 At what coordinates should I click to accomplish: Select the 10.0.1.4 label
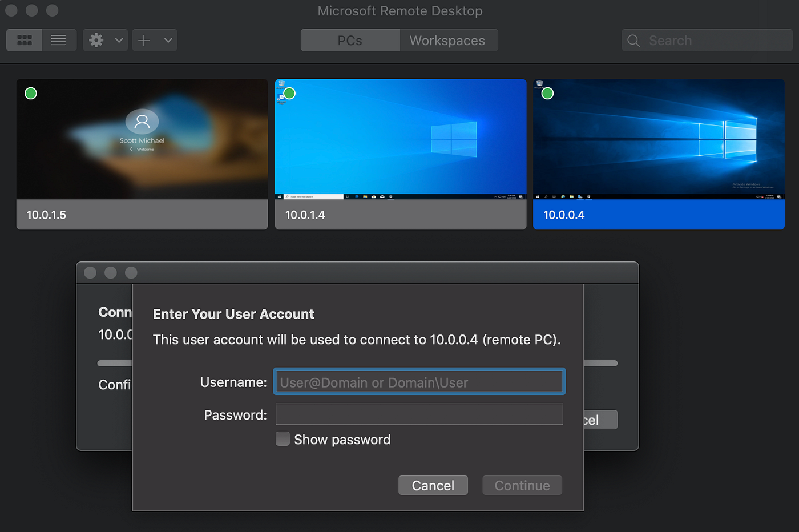tap(305, 215)
